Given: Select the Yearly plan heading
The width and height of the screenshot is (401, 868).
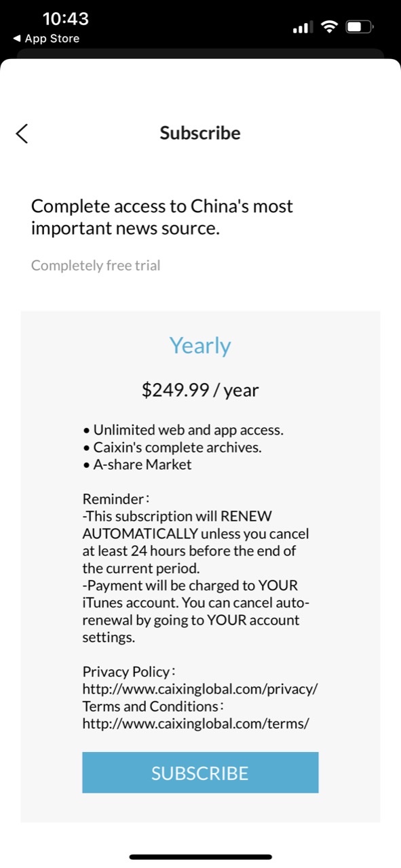Looking at the screenshot, I should pyautogui.click(x=200, y=346).
